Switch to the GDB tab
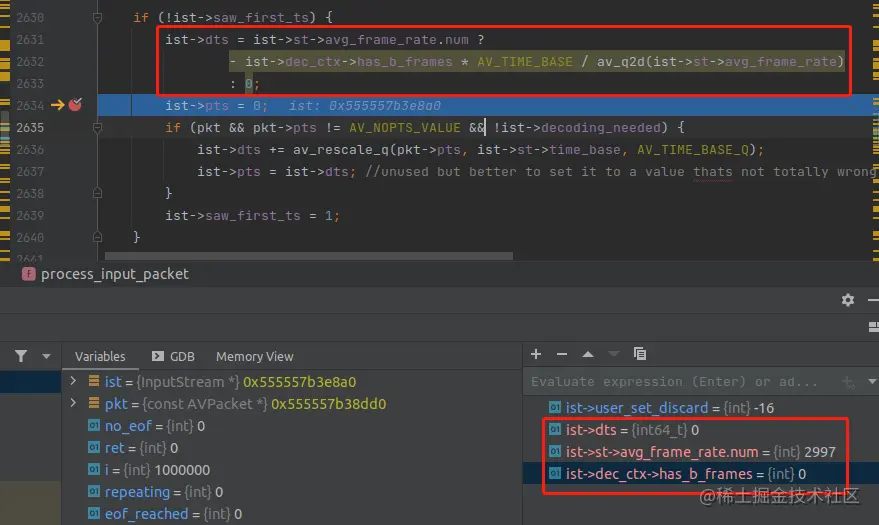The image size is (879, 525). click(x=173, y=356)
